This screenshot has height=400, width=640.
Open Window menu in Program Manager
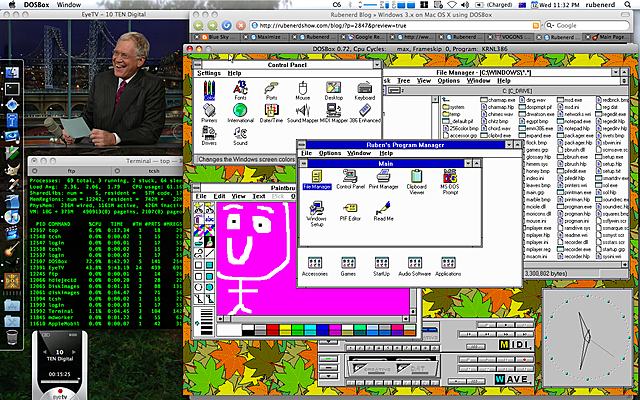click(x=359, y=153)
